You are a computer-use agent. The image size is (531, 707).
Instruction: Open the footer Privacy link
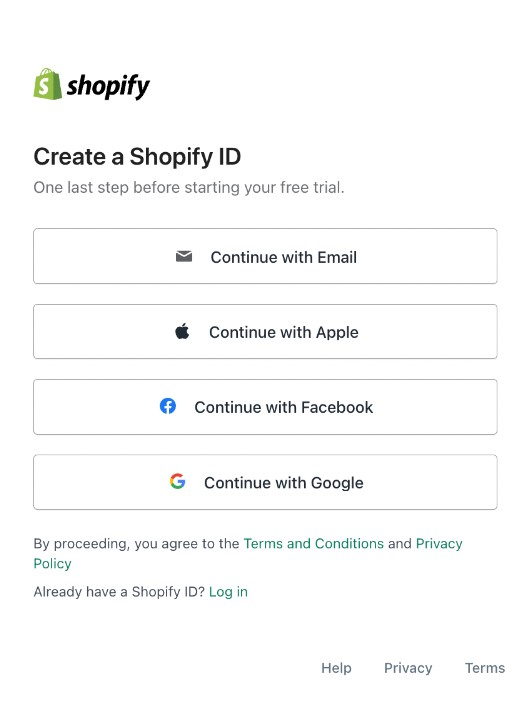(408, 668)
